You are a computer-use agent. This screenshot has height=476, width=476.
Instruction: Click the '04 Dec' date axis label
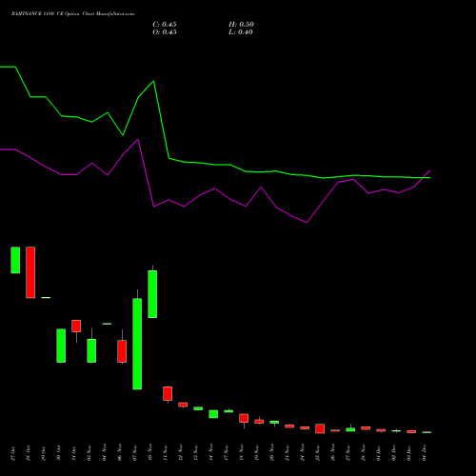coord(425,453)
